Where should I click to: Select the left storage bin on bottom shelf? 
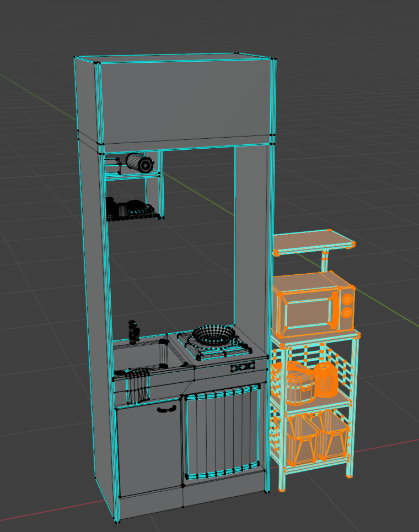coord(301,437)
